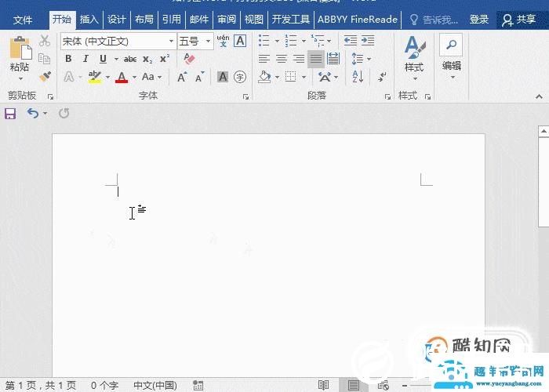Viewport: 549px width, 392px height.
Task: Open the Paragraph dialog launcher
Action: pyautogui.click(x=387, y=97)
